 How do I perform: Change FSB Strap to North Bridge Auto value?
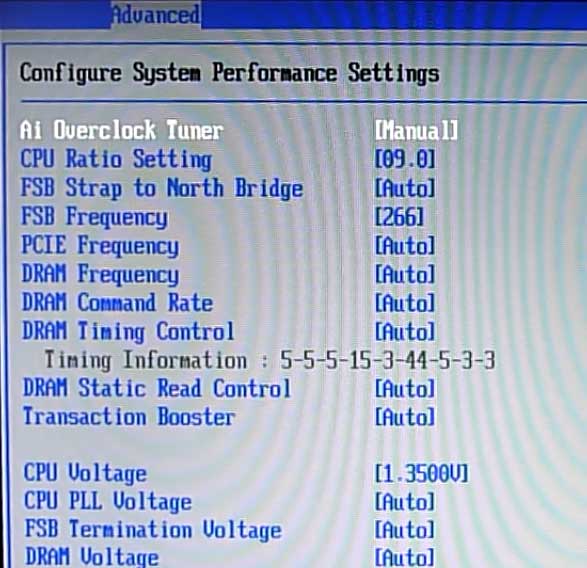405,188
